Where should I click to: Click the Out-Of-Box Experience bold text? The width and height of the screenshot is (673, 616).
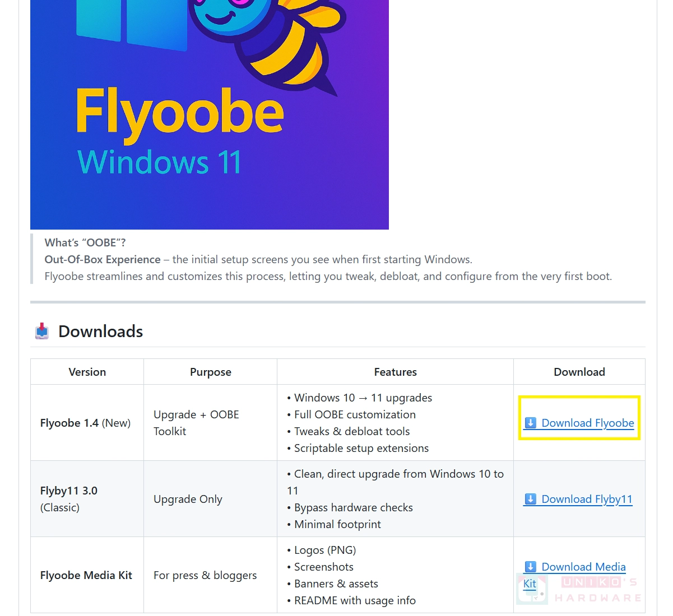(103, 259)
